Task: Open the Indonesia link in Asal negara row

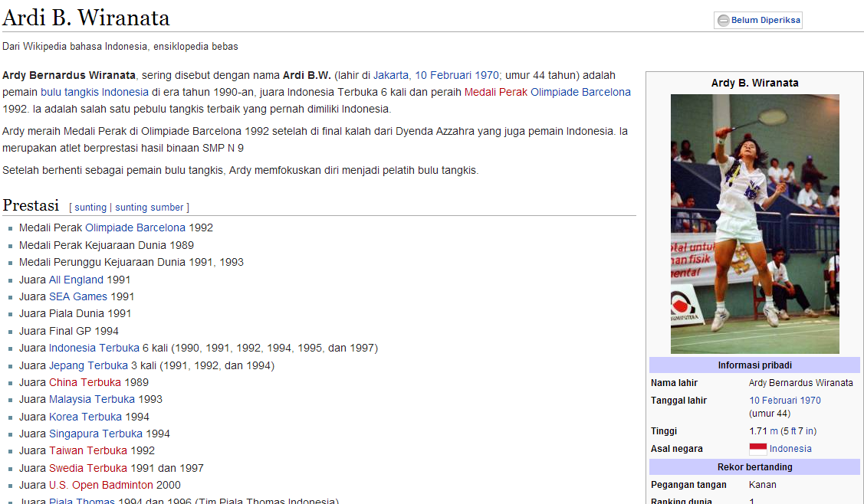Action: click(x=790, y=449)
